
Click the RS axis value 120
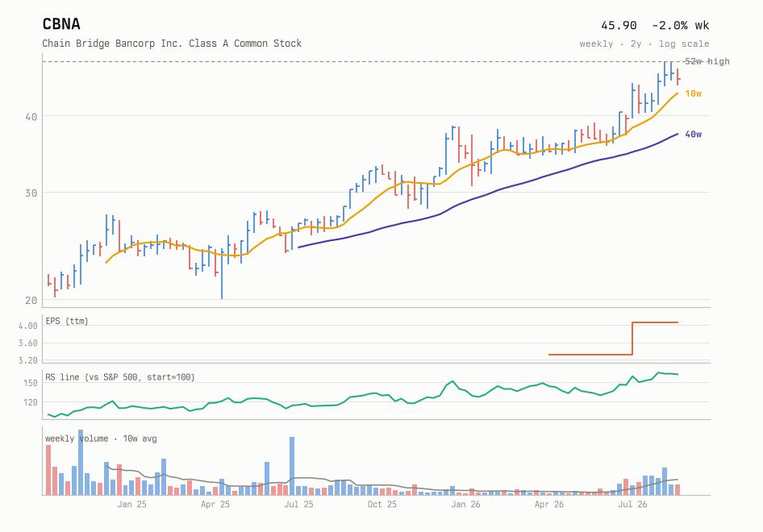coord(30,402)
